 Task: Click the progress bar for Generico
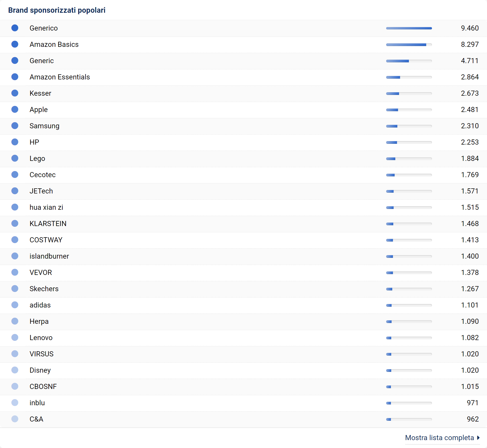click(x=409, y=28)
